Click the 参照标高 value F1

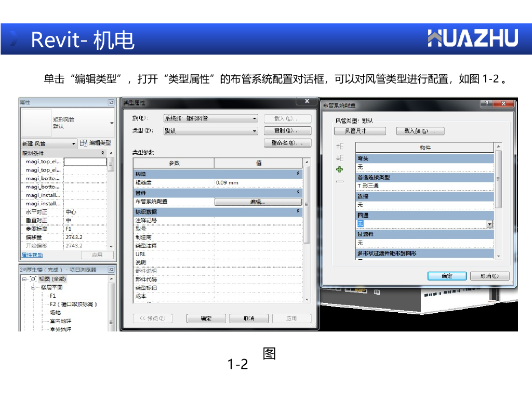coord(85,229)
